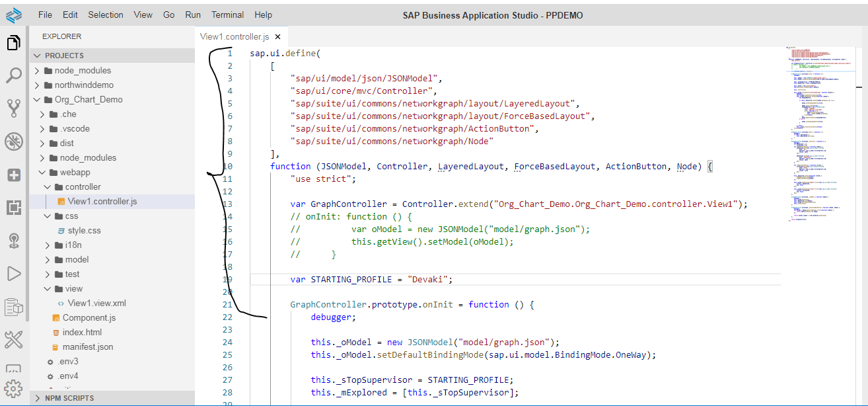868x406 pixels.
Task: Open the Selection menu
Action: (x=106, y=15)
